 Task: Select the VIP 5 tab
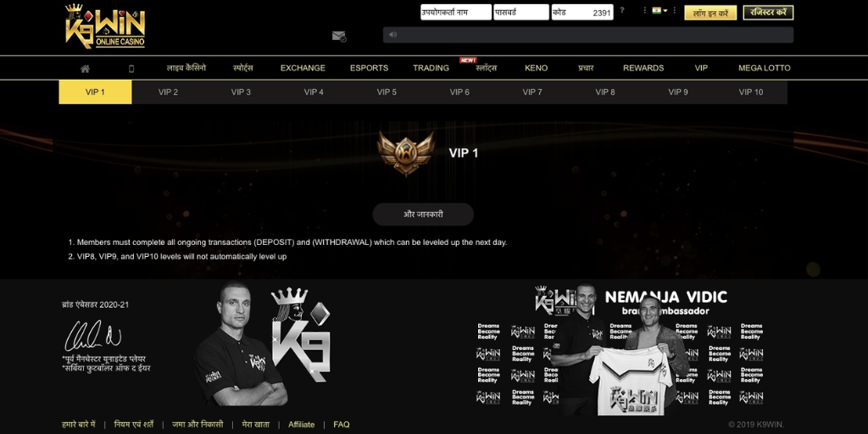point(387,92)
